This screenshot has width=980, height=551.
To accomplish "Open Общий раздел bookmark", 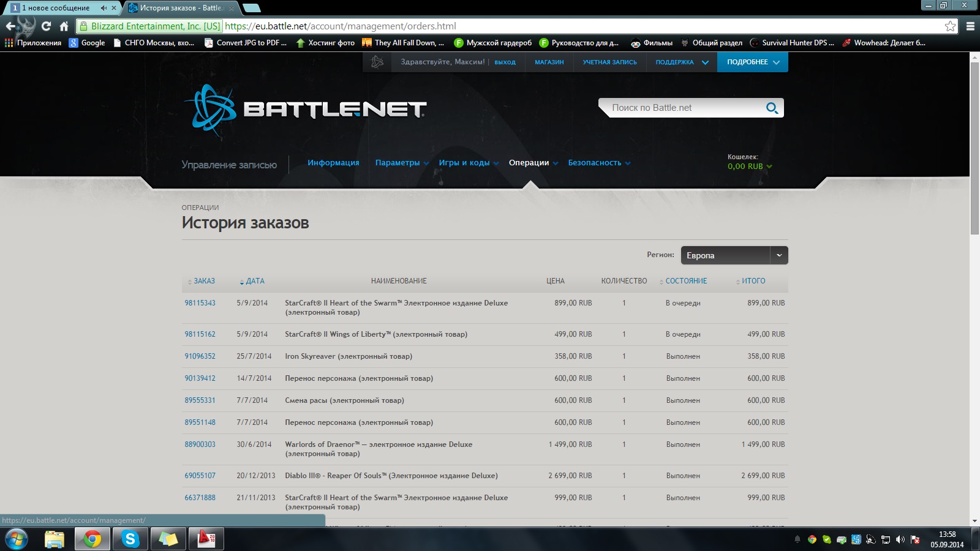I will coord(711,43).
